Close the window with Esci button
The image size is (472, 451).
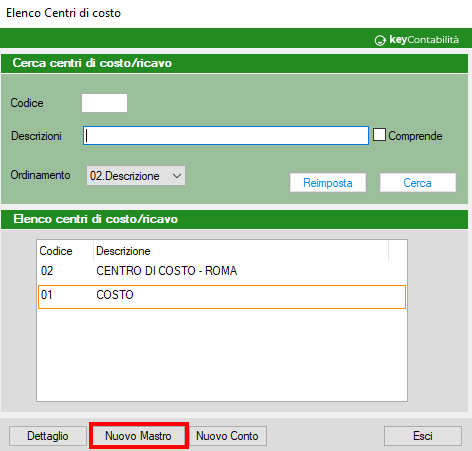[x=423, y=436]
